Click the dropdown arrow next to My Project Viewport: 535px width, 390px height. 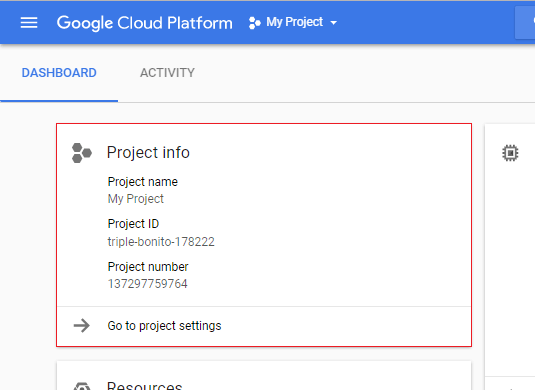pos(334,23)
